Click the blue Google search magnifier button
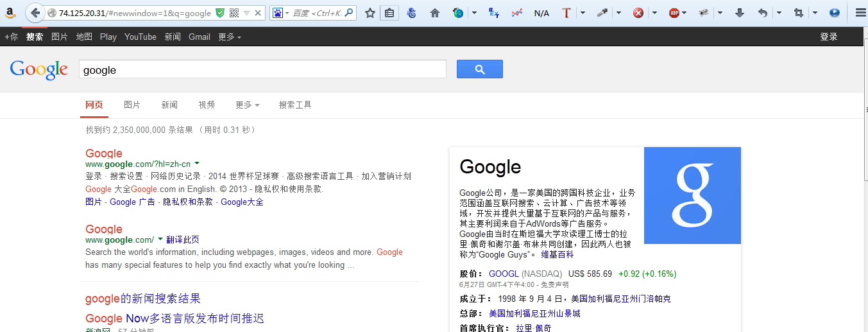The image size is (868, 332). point(479,69)
